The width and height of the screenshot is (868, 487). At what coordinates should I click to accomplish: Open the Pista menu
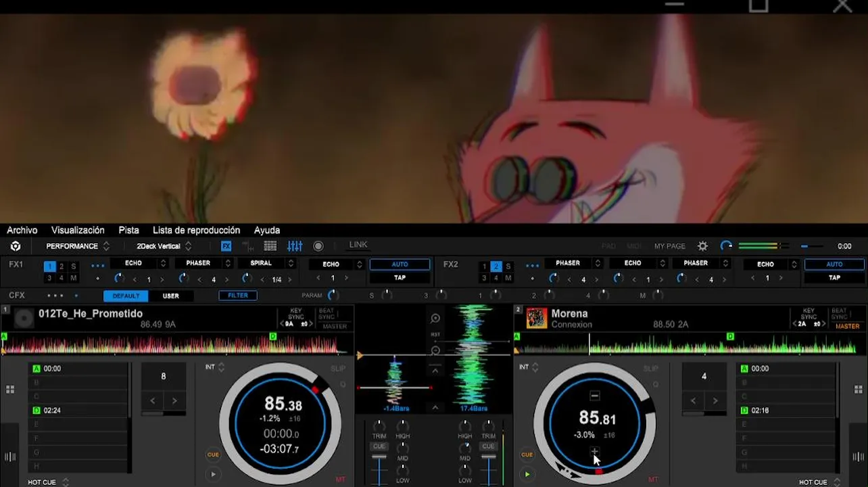(129, 230)
